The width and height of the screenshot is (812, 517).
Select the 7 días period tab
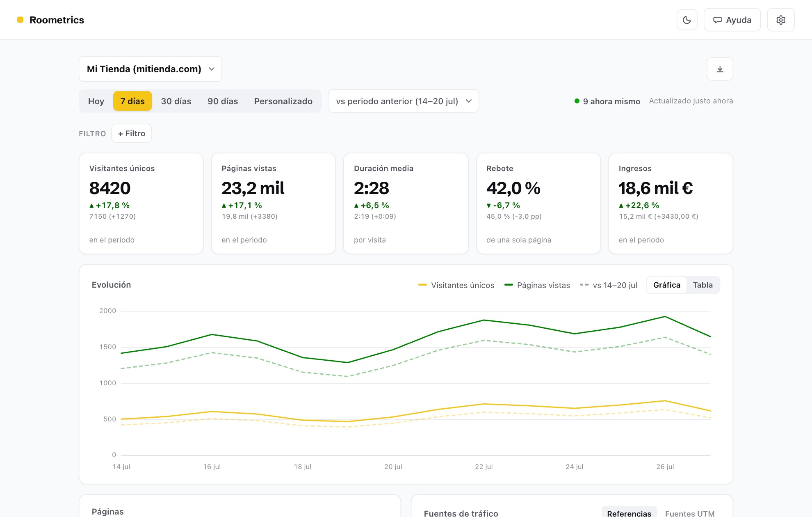pyautogui.click(x=132, y=101)
